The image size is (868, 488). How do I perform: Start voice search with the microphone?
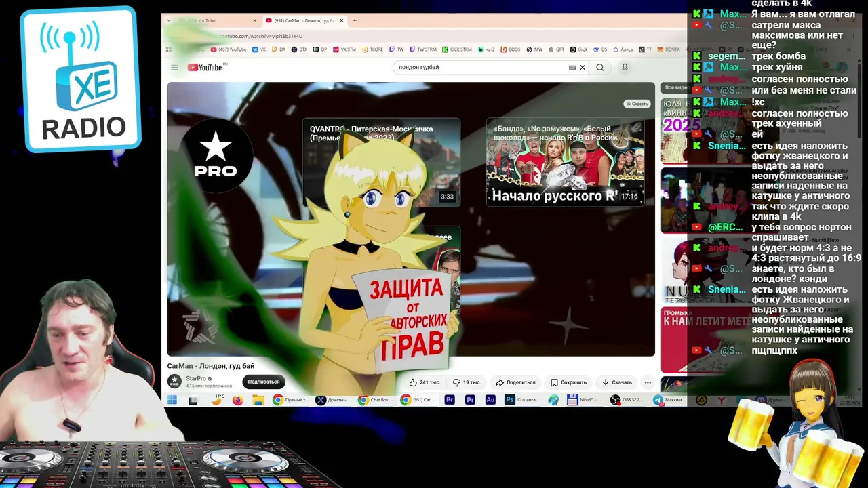625,67
